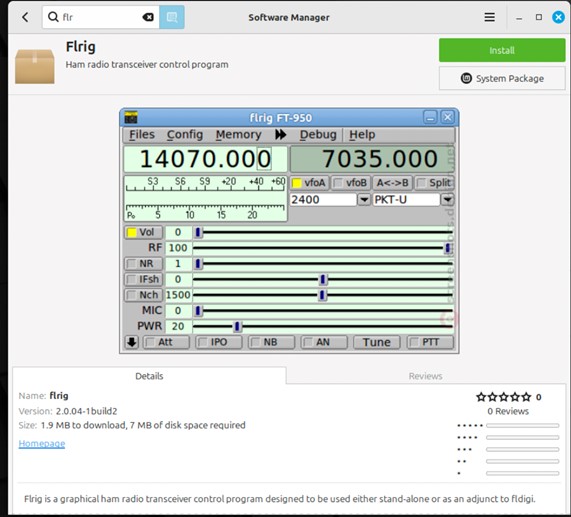This screenshot has width=571, height=517.
Task: Switch to the Reviews tab
Action: click(425, 376)
